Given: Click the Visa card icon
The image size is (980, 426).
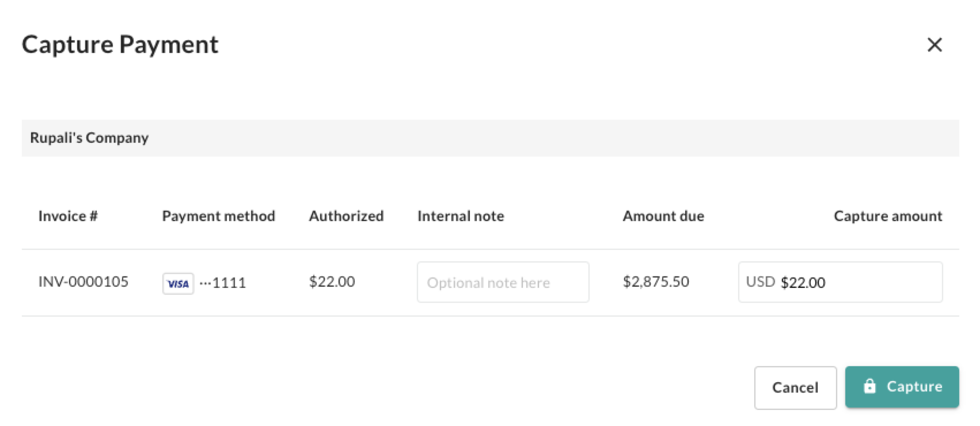Looking at the screenshot, I should [x=178, y=283].
